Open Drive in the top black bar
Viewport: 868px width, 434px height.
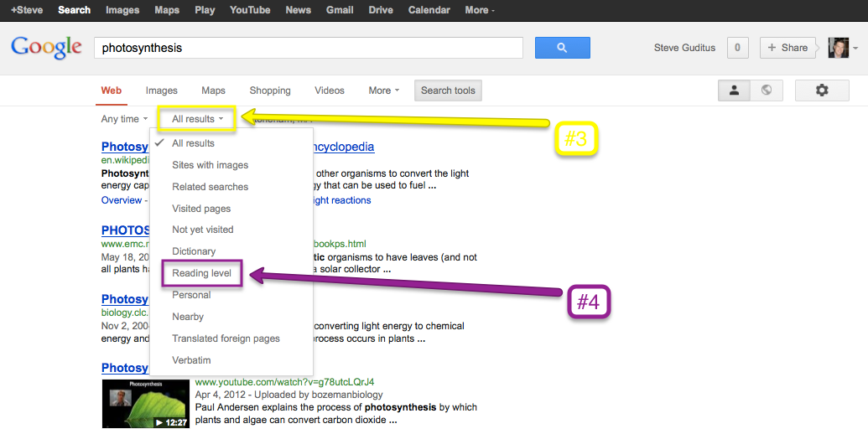381,10
